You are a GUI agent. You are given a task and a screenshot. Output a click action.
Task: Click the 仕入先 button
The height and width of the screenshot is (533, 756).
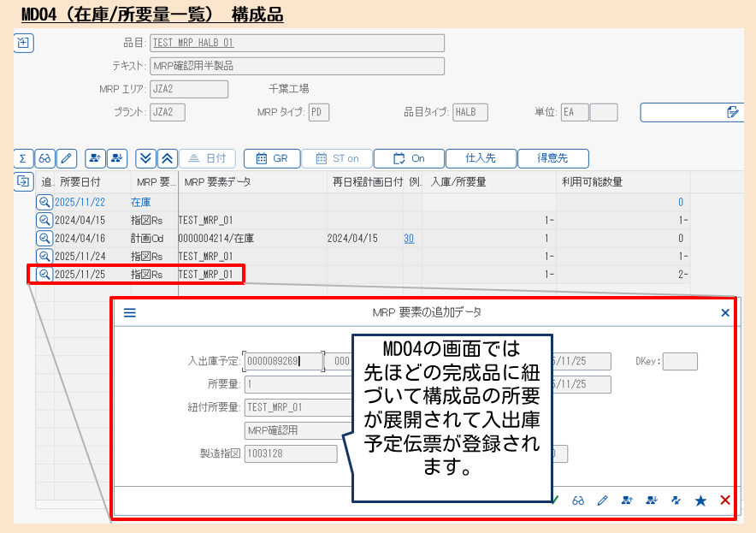481,158
